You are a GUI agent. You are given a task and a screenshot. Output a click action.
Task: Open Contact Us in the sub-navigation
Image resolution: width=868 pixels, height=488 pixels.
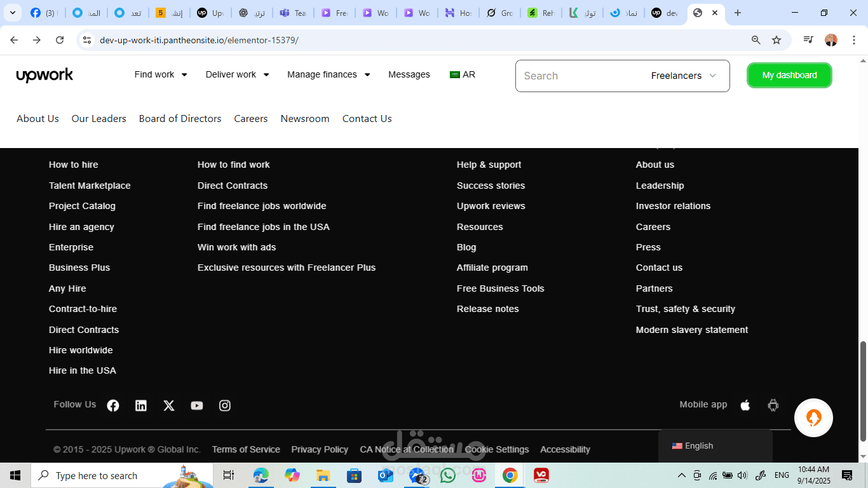coord(367,119)
